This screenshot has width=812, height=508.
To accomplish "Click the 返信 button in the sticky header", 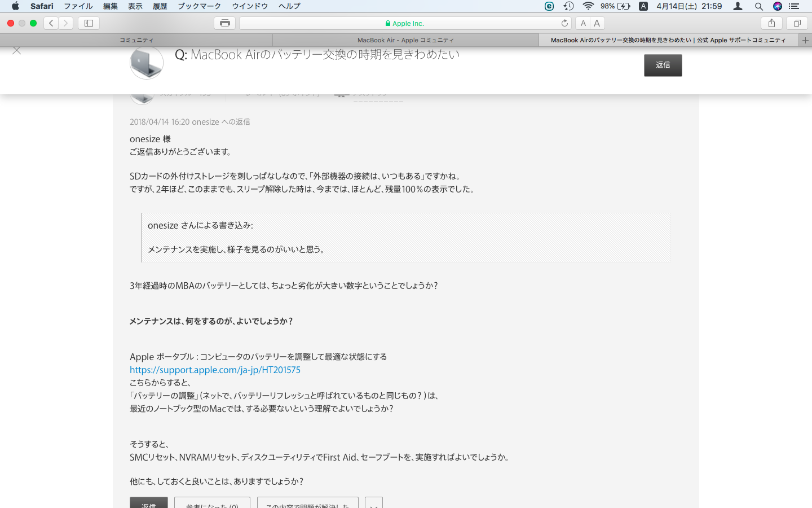I will [663, 65].
